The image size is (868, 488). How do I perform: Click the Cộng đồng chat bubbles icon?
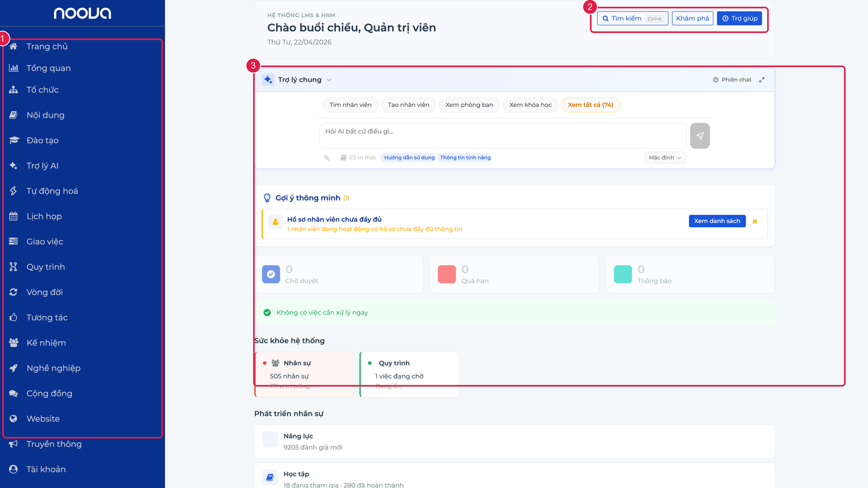[14, 393]
